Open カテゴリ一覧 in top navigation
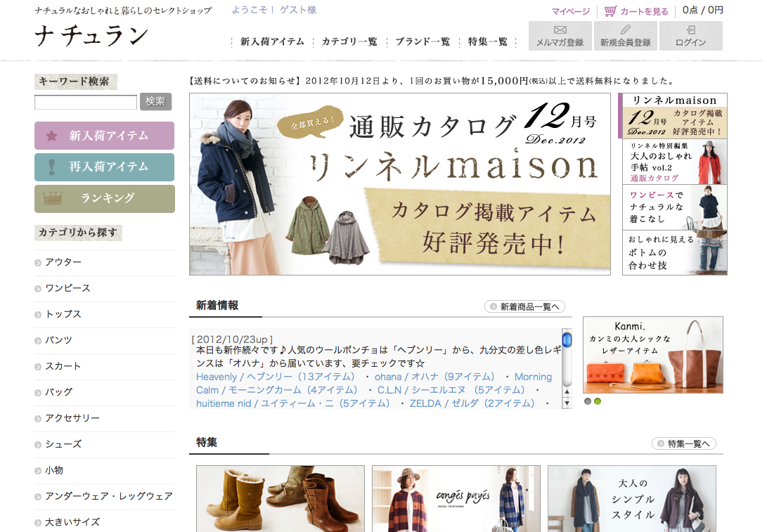This screenshot has width=767, height=532. coord(349,42)
